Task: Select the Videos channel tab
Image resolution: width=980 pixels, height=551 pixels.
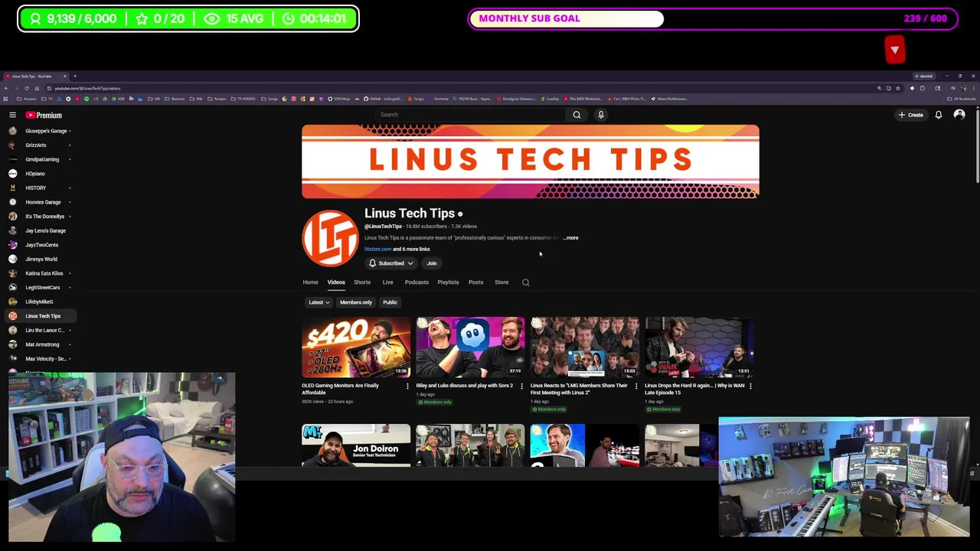Action: coord(336,282)
